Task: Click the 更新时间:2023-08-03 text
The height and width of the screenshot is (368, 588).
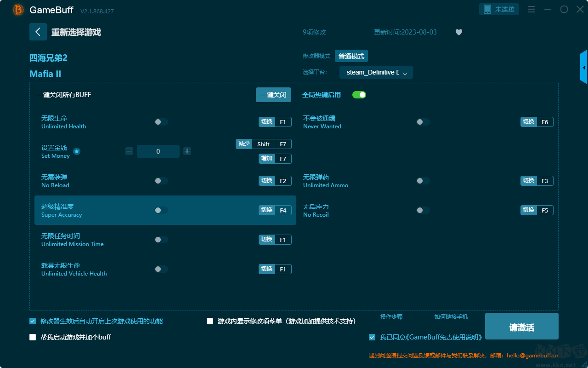Action: (406, 32)
